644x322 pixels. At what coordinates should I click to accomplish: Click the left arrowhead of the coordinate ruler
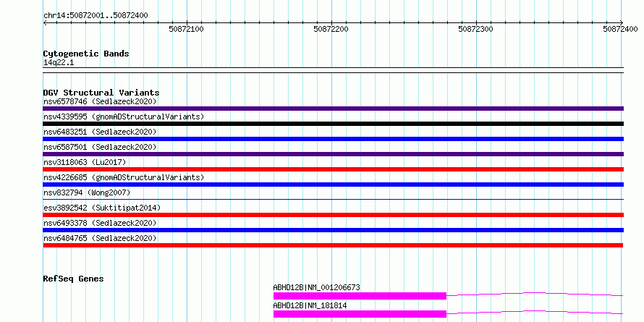45,22
